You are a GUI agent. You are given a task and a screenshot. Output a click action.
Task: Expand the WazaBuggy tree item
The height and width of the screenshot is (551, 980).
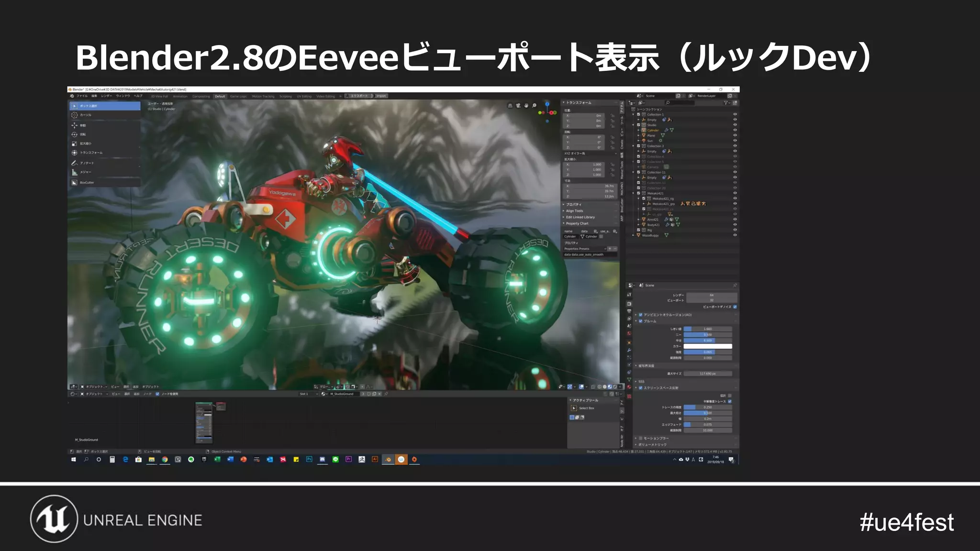point(634,235)
